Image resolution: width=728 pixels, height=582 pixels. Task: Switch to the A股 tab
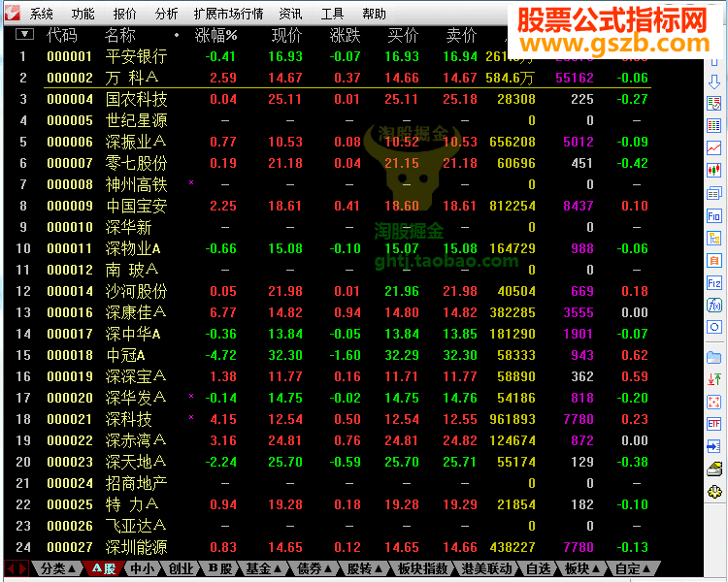[x=104, y=568]
